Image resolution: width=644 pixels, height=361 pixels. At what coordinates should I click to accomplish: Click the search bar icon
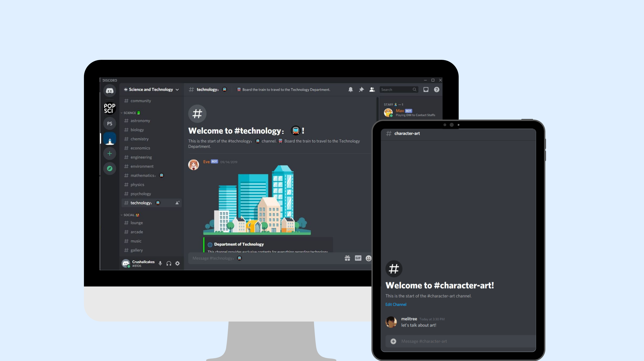[414, 89]
